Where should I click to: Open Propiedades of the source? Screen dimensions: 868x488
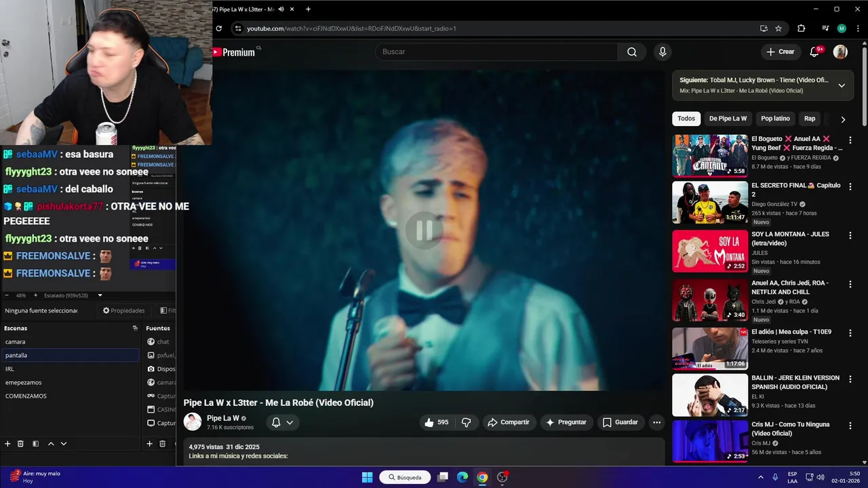pyautogui.click(x=123, y=310)
